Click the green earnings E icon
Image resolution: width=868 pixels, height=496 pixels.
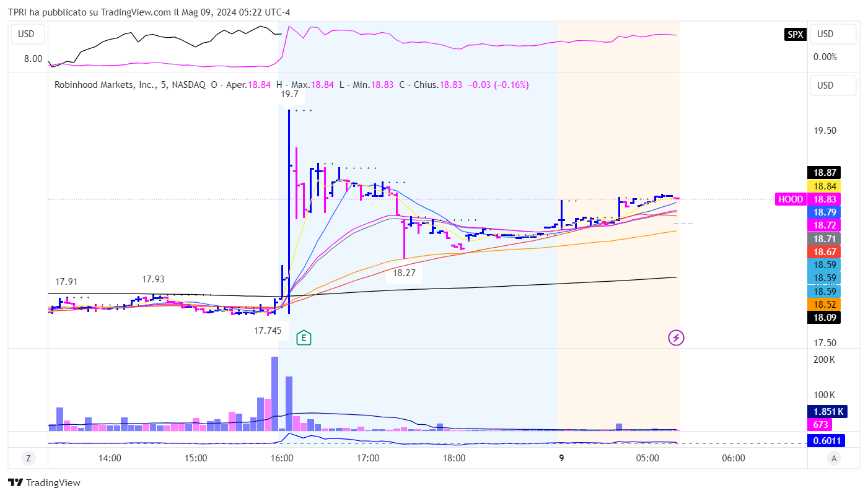[x=304, y=337]
